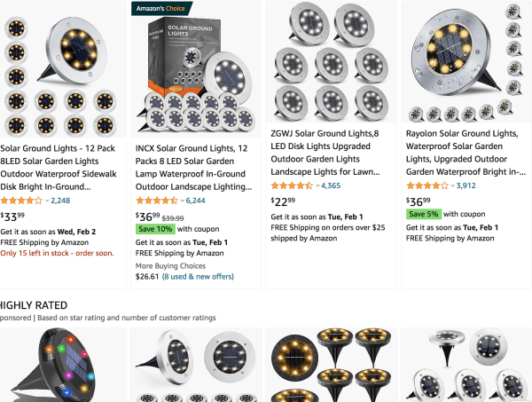Image resolution: width=532 pixels, height=402 pixels.
Task: Click star rating of ZGWJ Solar Ground Lights
Action: tap(292, 185)
